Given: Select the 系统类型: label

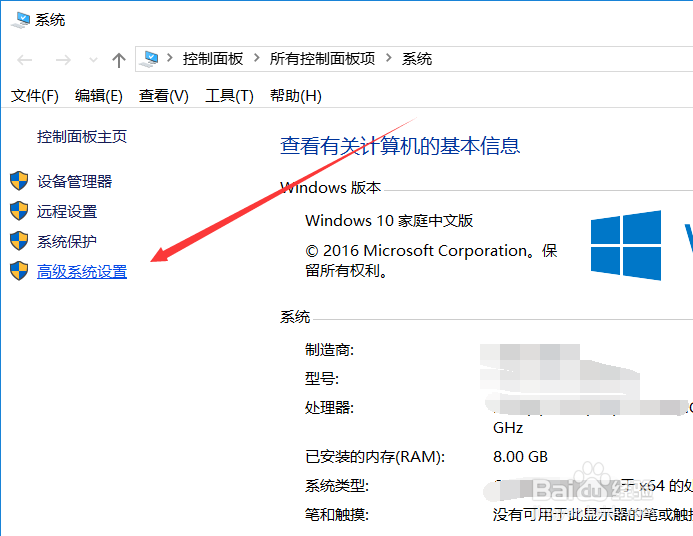Looking at the screenshot, I should [x=337, y=486].
